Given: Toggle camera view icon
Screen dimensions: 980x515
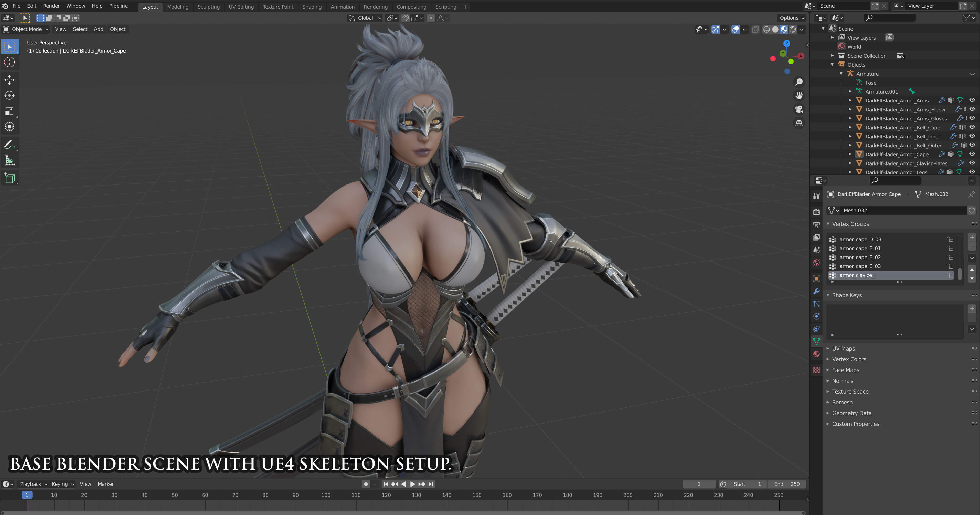Looking at the screenshot, I should 799,109.
